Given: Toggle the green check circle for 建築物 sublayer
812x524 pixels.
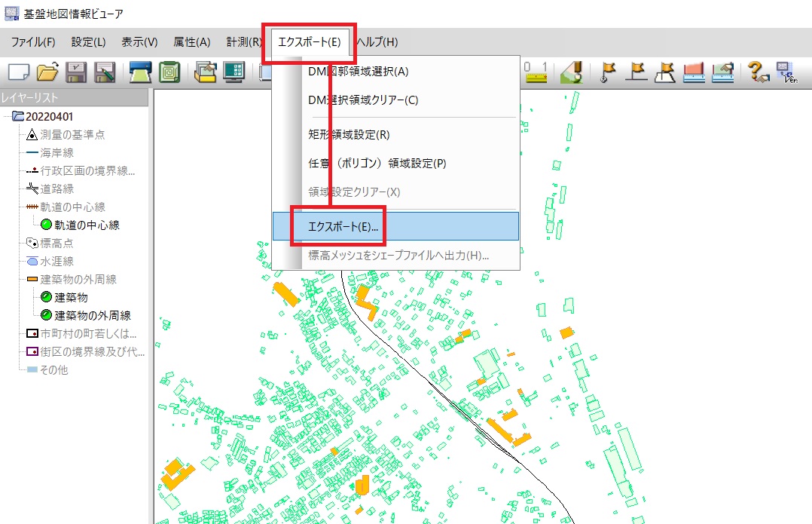Looking at the screenshot, I should coord(46,297).
